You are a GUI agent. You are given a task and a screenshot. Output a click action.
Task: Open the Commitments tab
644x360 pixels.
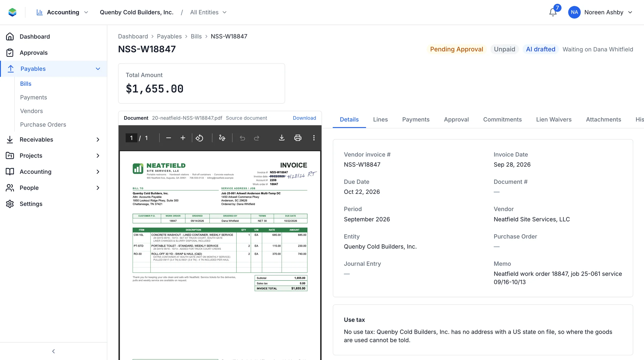[502, 120]
